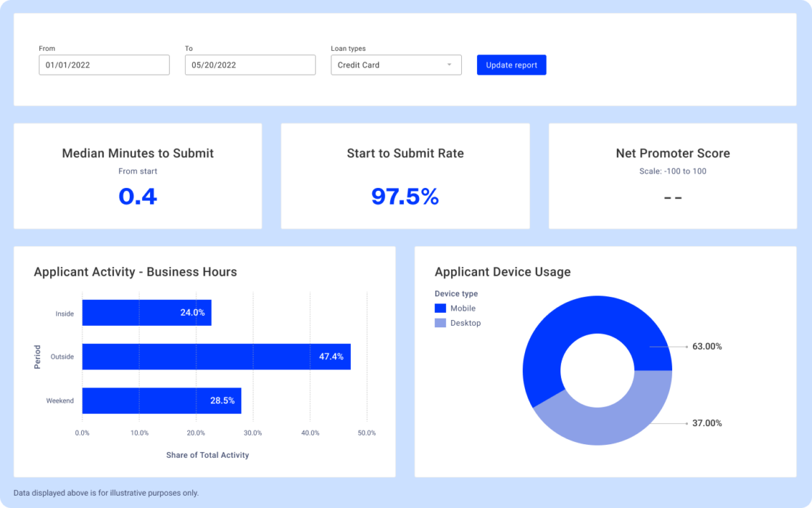Click the Inside bar in the activity chart
The width and height of the screenshot is (812, 508).
tap(146, 313)
